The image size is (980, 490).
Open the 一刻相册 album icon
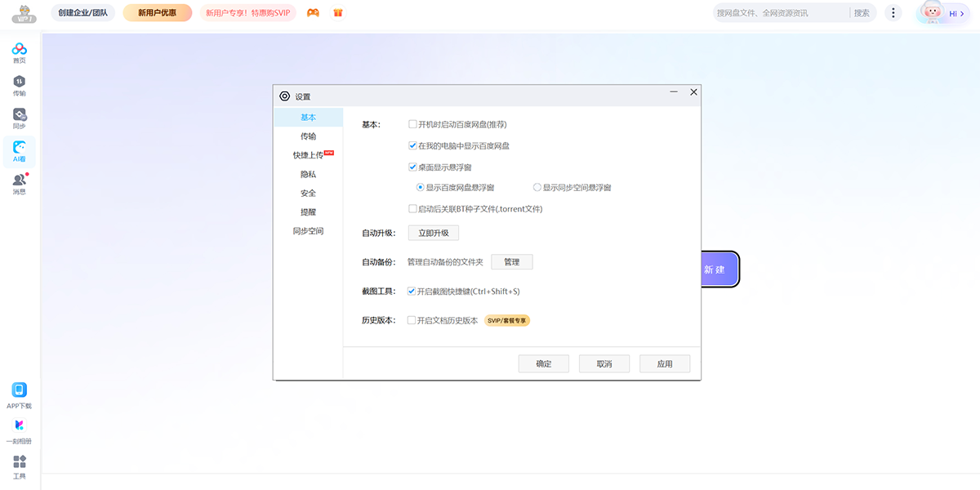(x=19, y=426)
